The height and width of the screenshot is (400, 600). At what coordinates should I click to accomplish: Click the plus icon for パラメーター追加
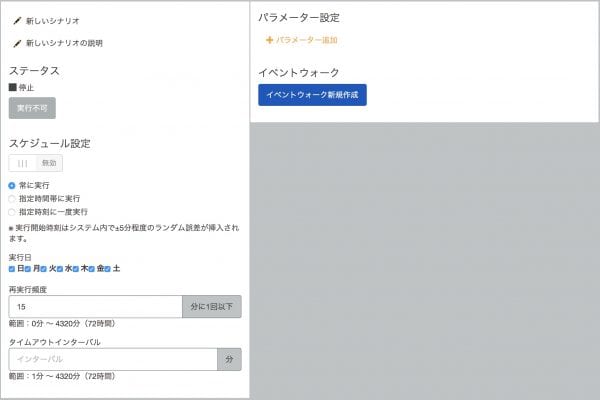269,40
